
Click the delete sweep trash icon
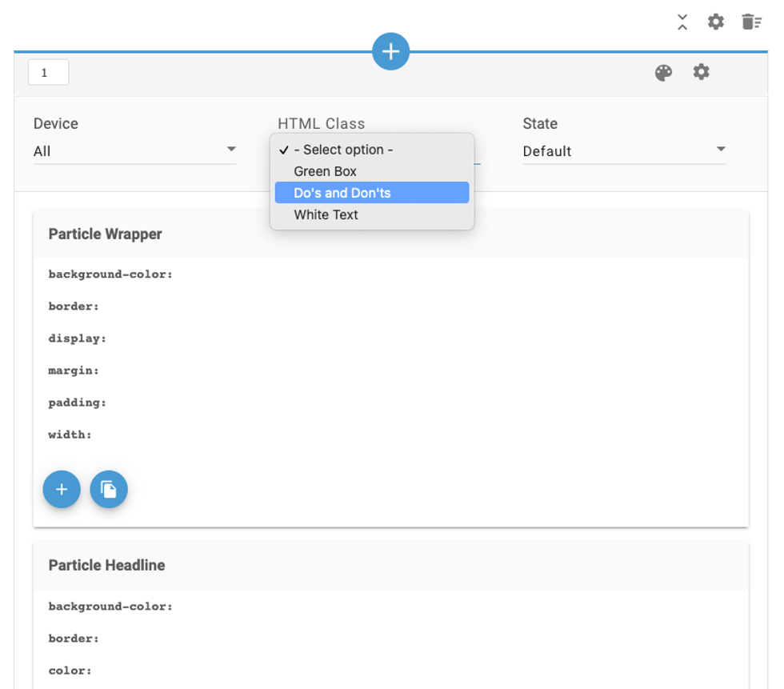pos(751,22)
